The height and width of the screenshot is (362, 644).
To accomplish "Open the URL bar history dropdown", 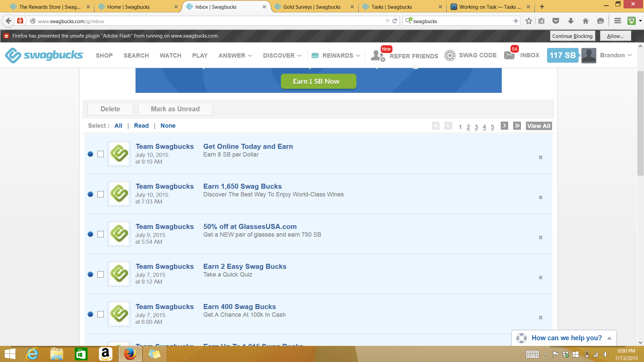I will pos(387,21).
